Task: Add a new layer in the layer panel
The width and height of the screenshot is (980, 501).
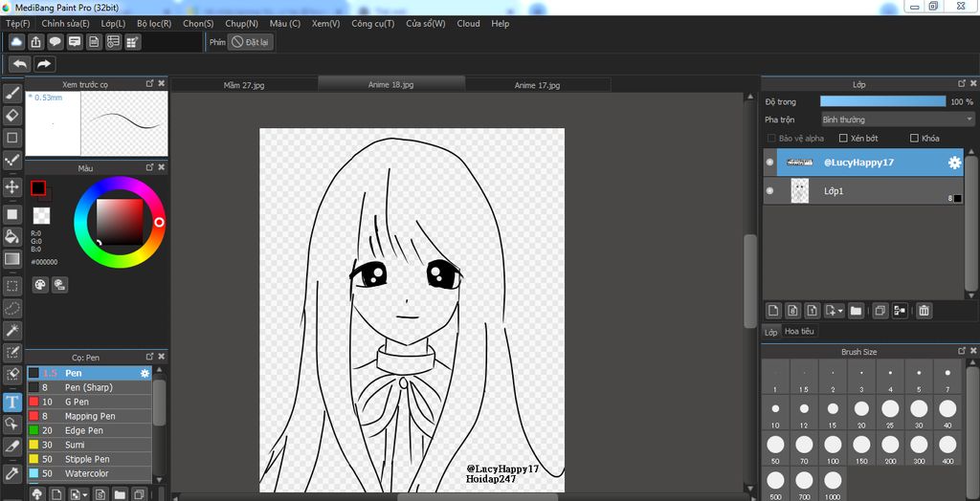Action: [x=773, y=311]
